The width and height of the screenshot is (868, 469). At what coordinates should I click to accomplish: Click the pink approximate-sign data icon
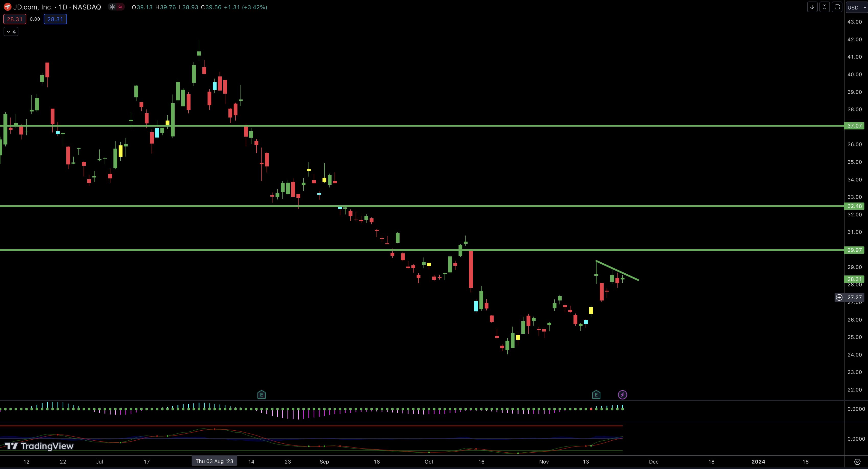click(120, 7)
